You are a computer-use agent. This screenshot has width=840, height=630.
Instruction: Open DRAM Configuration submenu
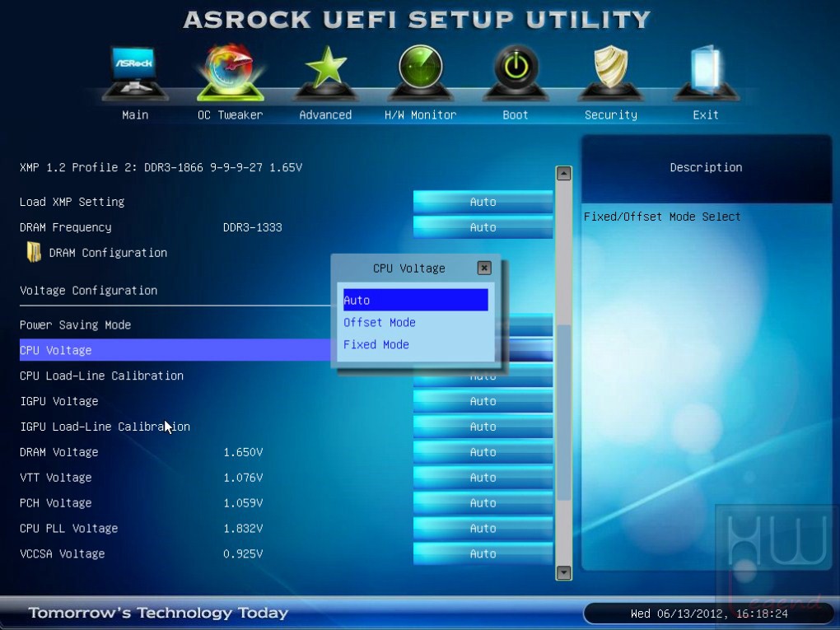coord(108,252)
